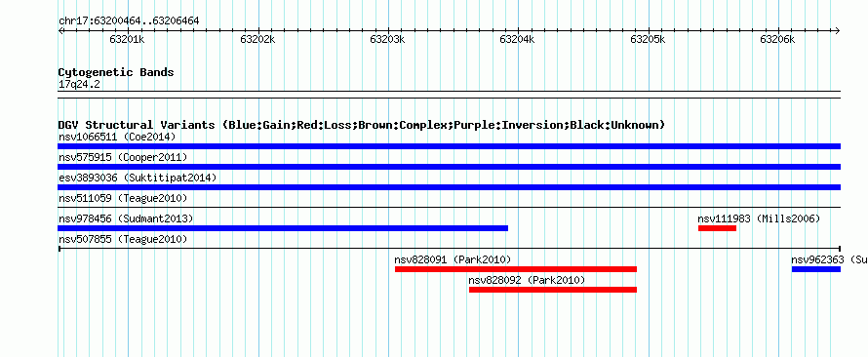The width and height of the screenshot is (868, 357).
Task: Open the nsv828092 (Park2010) label
Action: 527,280
